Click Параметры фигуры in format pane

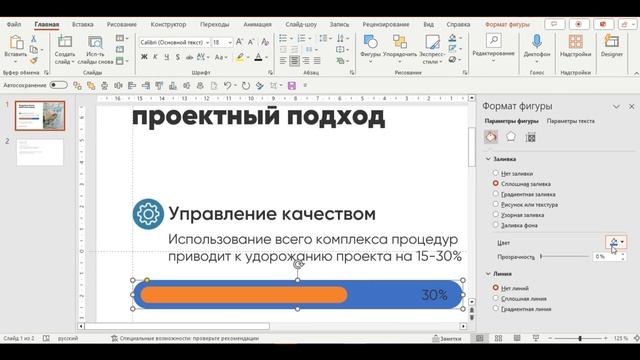[x=511, y=121]
